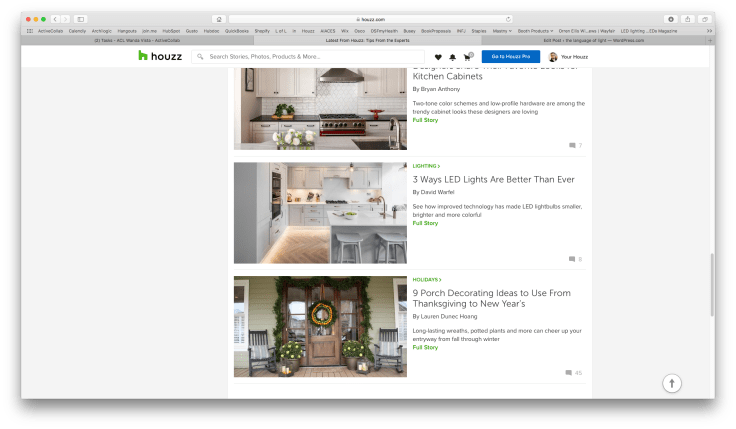The width and height of the screenshot is (736, 429).
Task: Open the porch wreath door thumbnail
Action: (x=321, y=326)
